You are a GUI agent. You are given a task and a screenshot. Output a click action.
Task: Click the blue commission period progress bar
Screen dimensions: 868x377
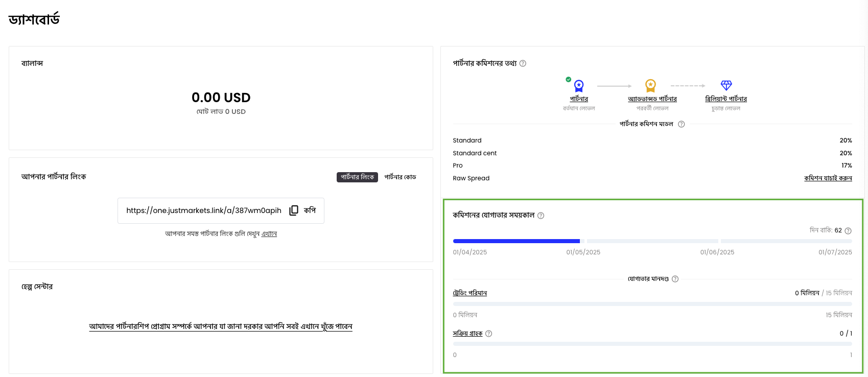pos(516,241)
